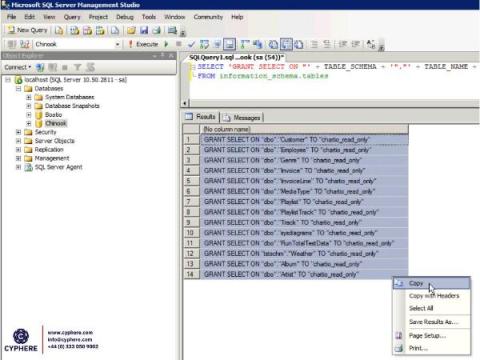
Task: Open the Connect dropdown in Object Explorer
Action: pos(18,67)
